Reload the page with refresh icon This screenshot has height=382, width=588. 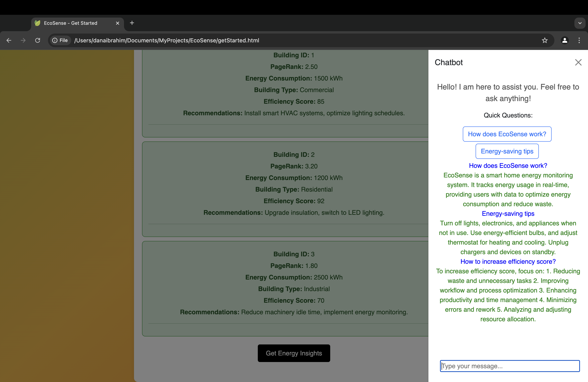click(38, 40)
